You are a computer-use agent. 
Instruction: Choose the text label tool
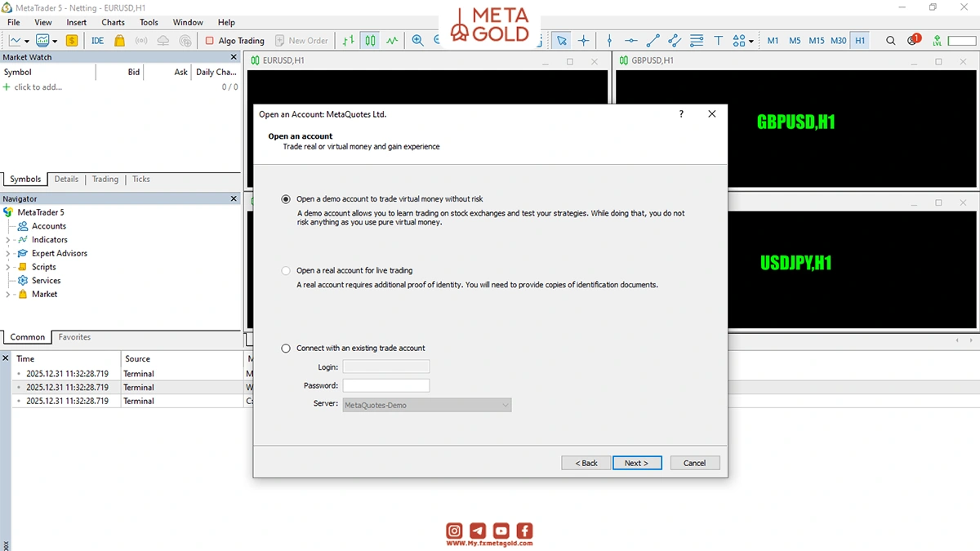[x=719, y=41]
